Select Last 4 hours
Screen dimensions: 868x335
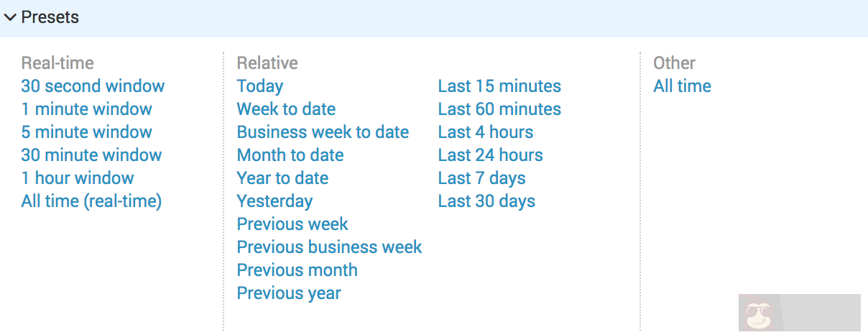point(485,132)
